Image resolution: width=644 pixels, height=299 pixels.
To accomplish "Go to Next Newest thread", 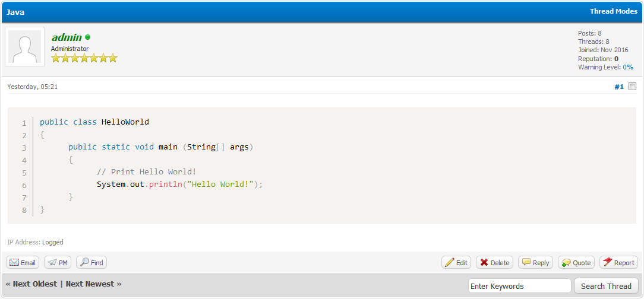I will 93,284.
